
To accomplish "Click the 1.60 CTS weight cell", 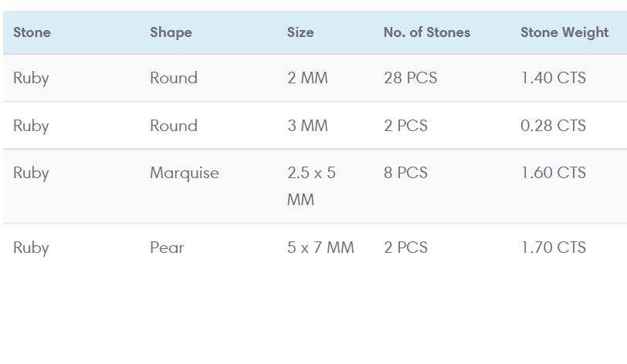I will [553, 173].
